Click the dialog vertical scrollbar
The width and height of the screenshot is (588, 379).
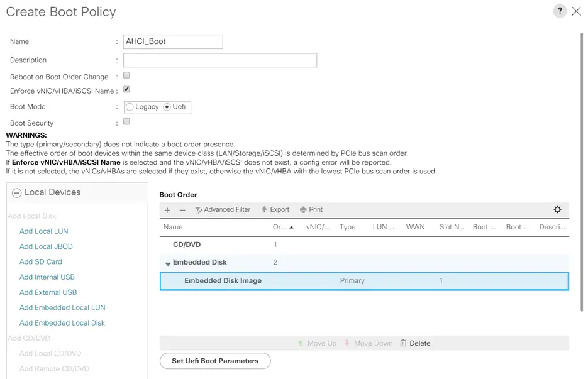[x=582, y=172]
